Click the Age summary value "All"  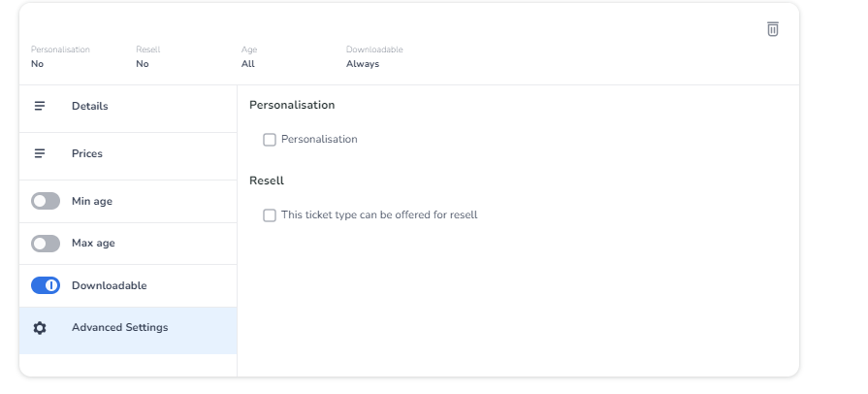[x=247, y=64]
